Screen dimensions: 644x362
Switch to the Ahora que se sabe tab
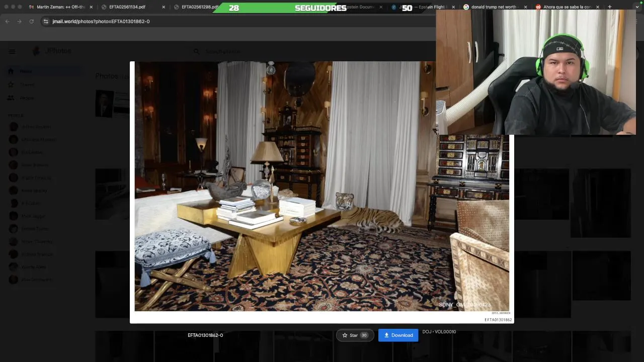568,7
